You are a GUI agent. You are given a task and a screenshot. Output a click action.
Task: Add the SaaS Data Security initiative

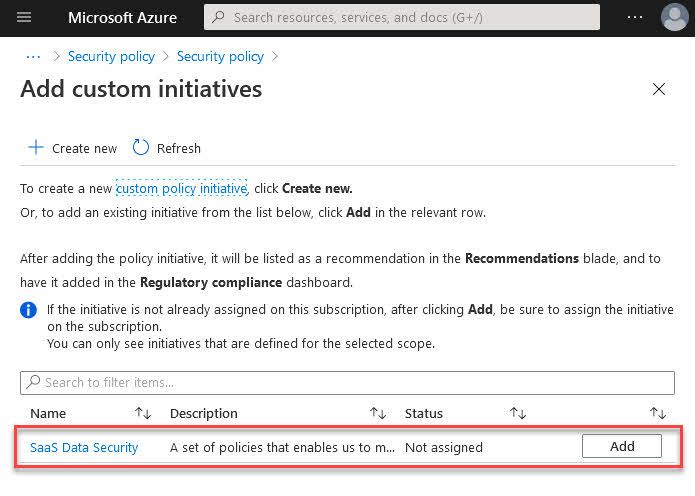(x=621, y=446)
